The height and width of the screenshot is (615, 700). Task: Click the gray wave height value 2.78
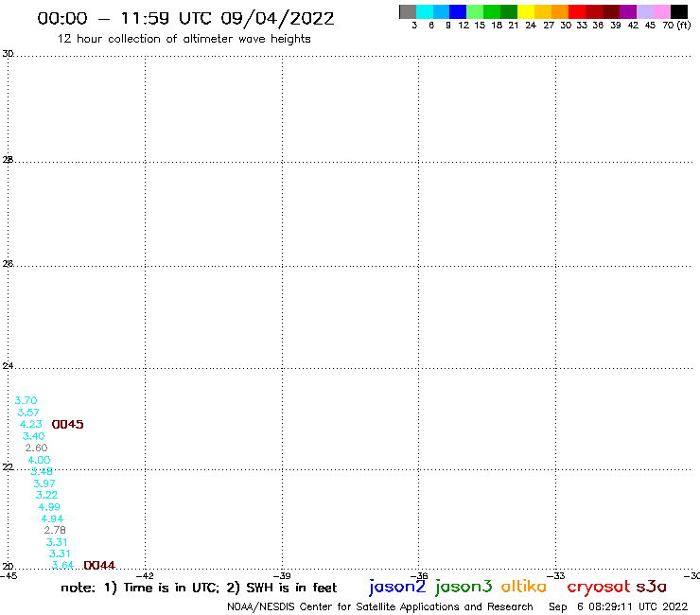pyautogui.click(x=55, y=530)
